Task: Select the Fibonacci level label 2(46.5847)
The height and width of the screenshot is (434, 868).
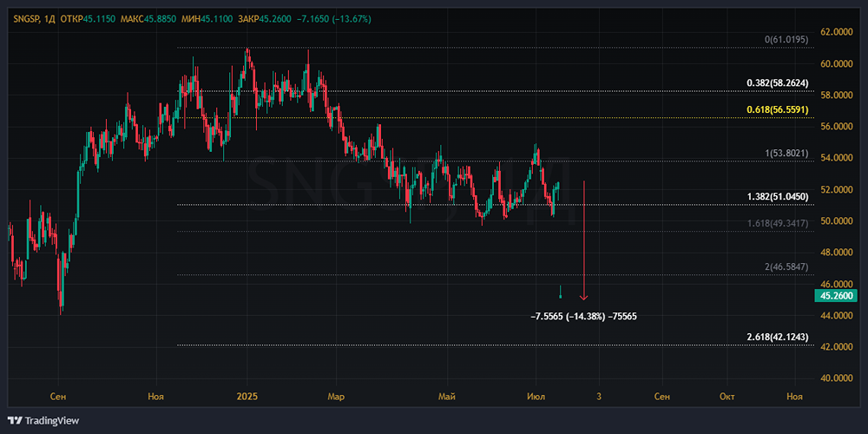Action: 786,266
